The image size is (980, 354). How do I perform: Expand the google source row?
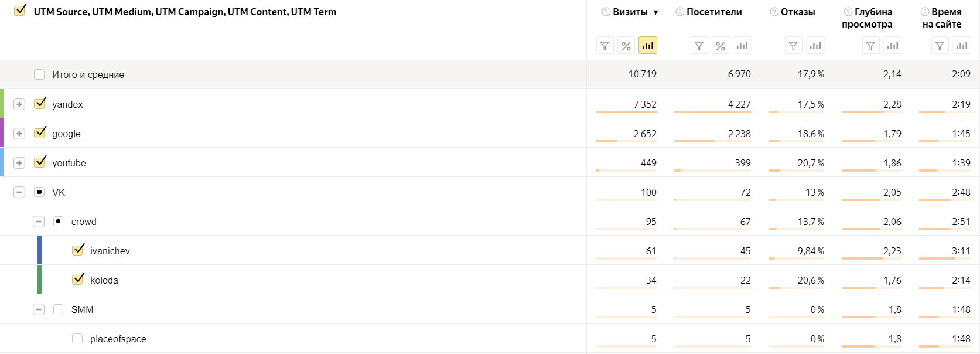(x=19, y=134)
